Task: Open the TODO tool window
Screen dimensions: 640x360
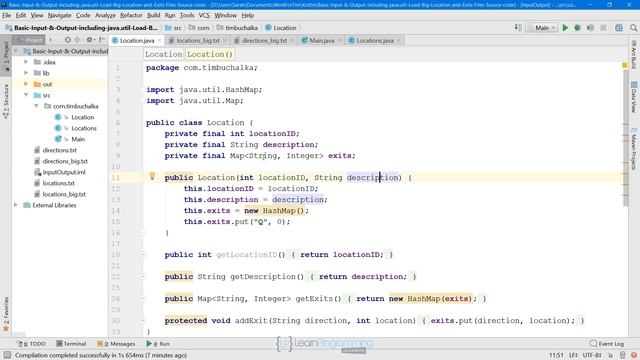Action: 32,344
